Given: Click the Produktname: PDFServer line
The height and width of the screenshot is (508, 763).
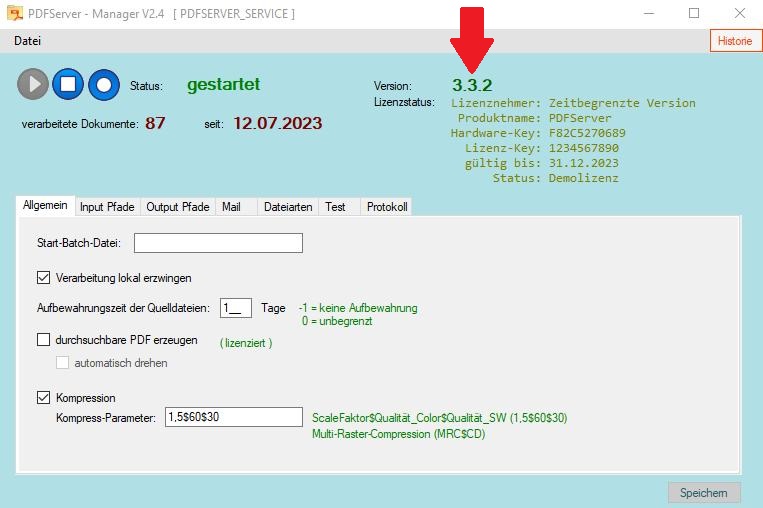Looking at the screenshot, I should coord(534,118).
